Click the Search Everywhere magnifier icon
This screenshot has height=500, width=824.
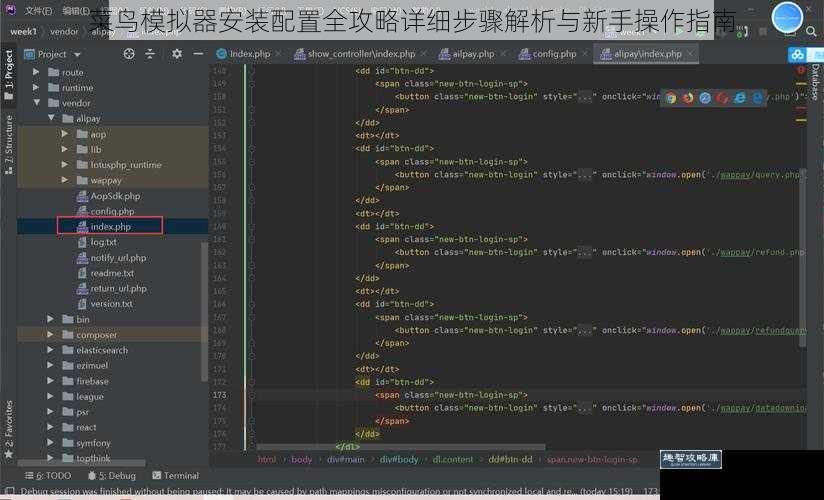point(811,32)
